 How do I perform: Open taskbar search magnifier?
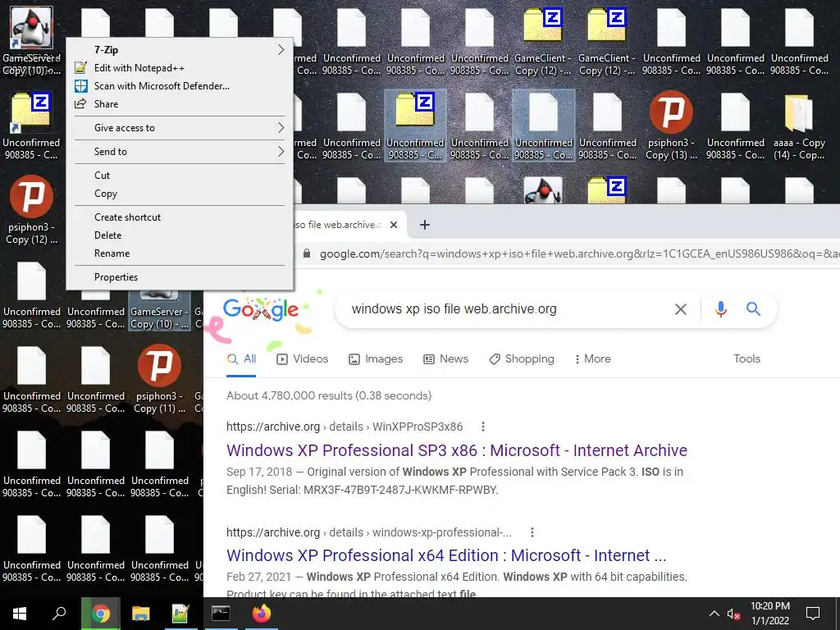click(x=59, y=614)
